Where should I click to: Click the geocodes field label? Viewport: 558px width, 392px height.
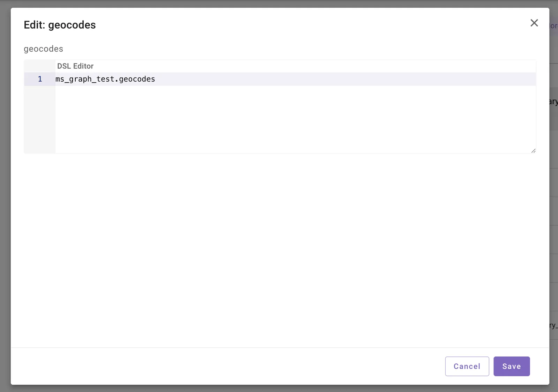coord(43,49)
